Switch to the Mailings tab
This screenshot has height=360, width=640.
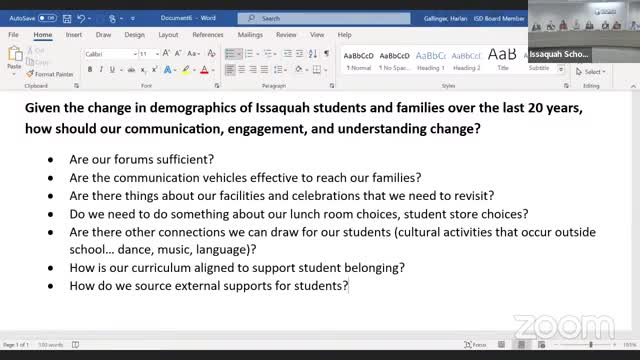250,35
